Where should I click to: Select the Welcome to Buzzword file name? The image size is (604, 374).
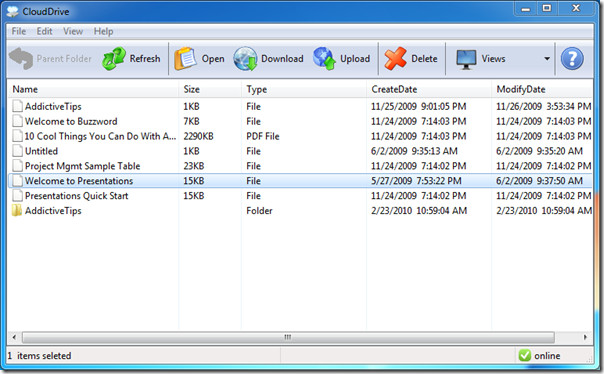(71, 121)
